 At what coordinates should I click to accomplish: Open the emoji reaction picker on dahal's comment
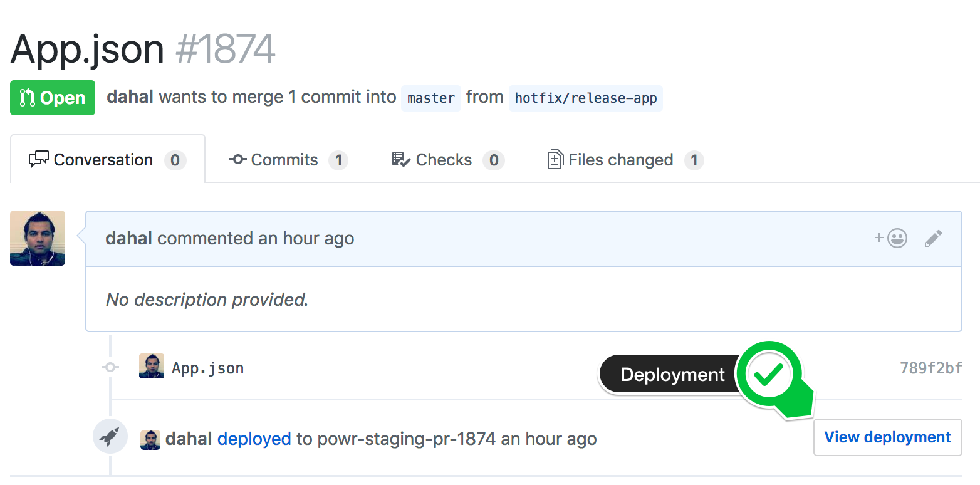[896, 238]
